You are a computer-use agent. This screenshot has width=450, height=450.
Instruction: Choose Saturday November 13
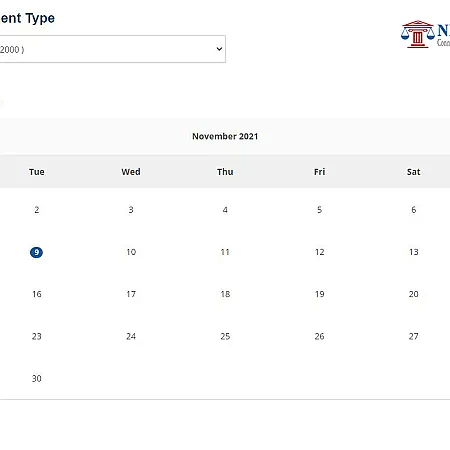[x=414, y=252]
